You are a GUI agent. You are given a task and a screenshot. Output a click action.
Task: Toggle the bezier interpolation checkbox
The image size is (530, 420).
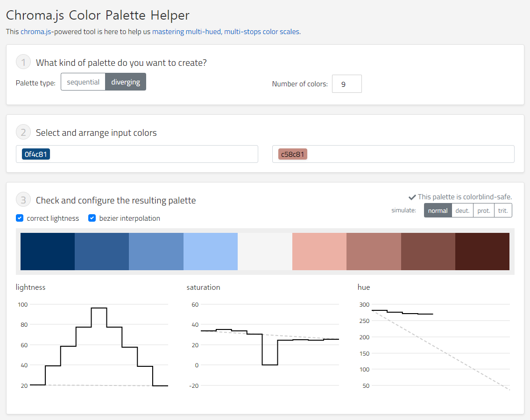click(x=92, y=218)
